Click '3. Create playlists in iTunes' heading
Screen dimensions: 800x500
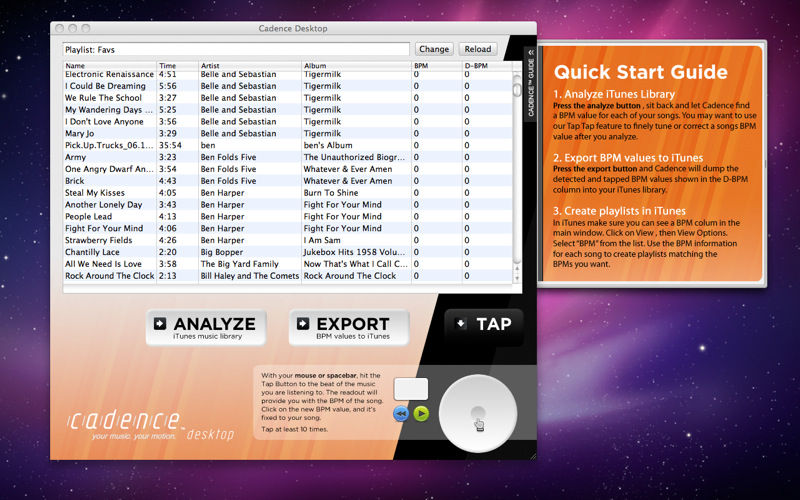[619, 211]
